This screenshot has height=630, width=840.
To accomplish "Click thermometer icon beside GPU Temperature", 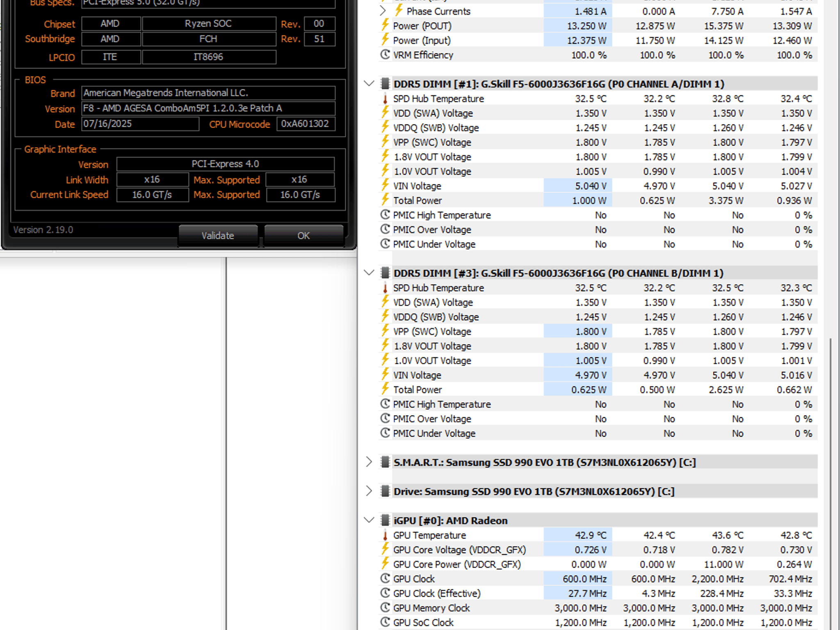I will coord(385,535).
